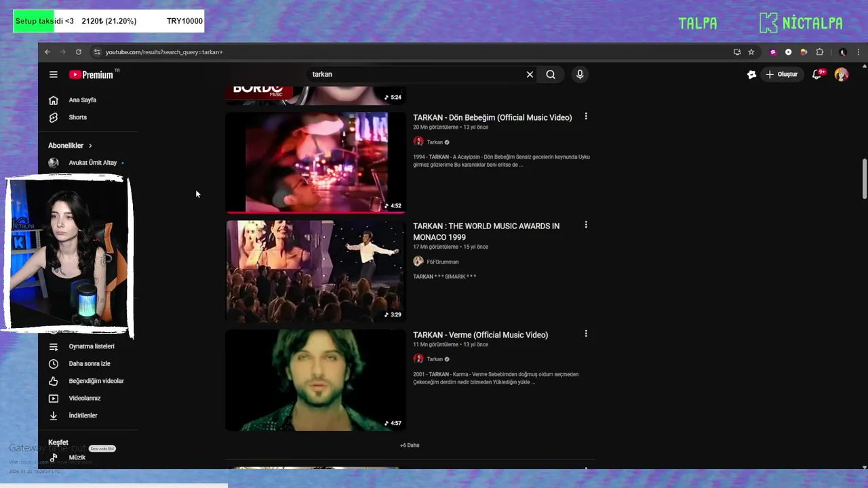Open the colorful balloons extension icon

(804, 52)
